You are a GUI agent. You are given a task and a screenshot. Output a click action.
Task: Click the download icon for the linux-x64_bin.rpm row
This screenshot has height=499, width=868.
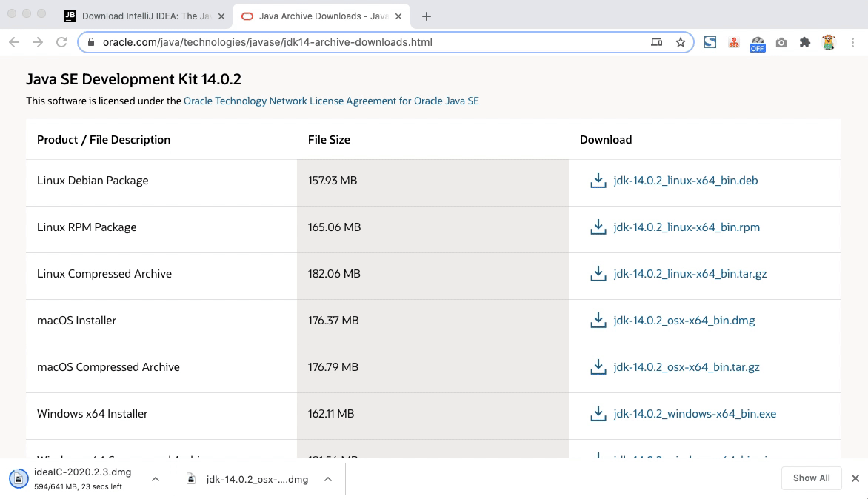(598, 227)
